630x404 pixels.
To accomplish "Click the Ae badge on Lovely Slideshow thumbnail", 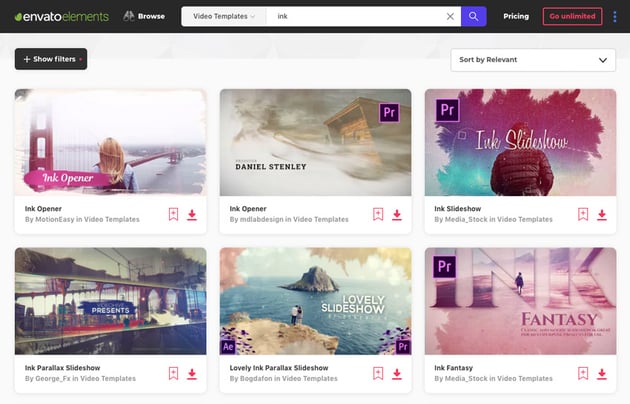I will click(228, 347).
